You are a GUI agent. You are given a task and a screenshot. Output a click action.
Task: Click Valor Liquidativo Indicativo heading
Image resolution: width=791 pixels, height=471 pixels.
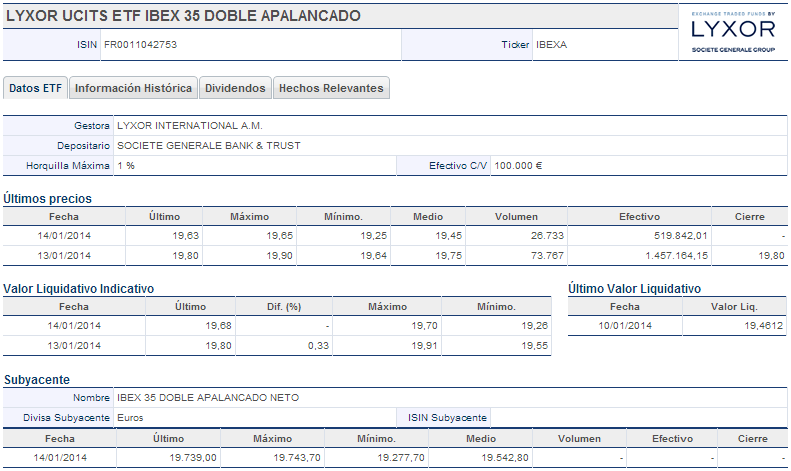tap(79, 289)
